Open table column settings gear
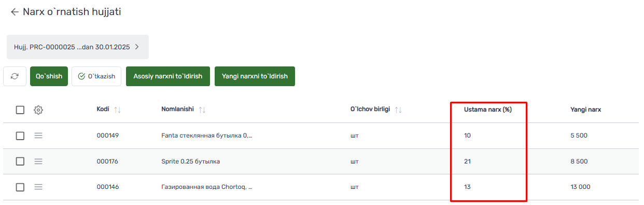Screen dimensions: 644x205 point(38,110)
